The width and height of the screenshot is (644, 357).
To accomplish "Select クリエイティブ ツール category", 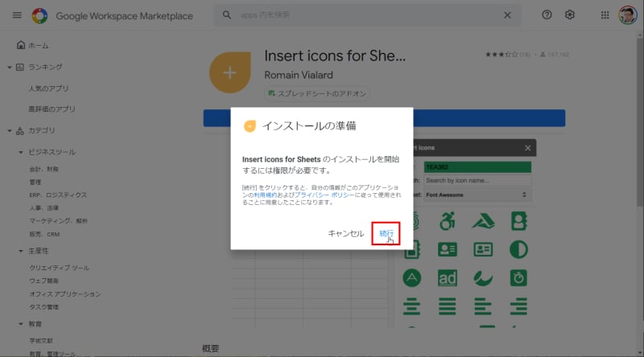I will [59, 268].
